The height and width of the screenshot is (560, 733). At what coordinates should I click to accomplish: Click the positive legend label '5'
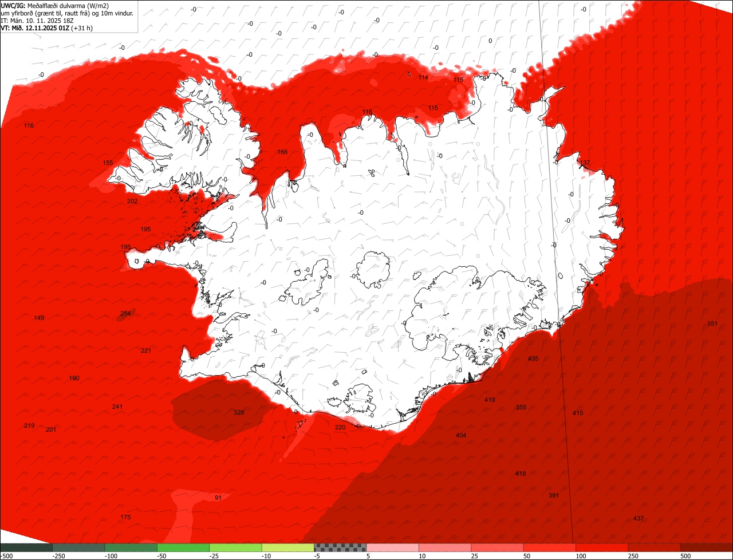(x=368, y=556)
